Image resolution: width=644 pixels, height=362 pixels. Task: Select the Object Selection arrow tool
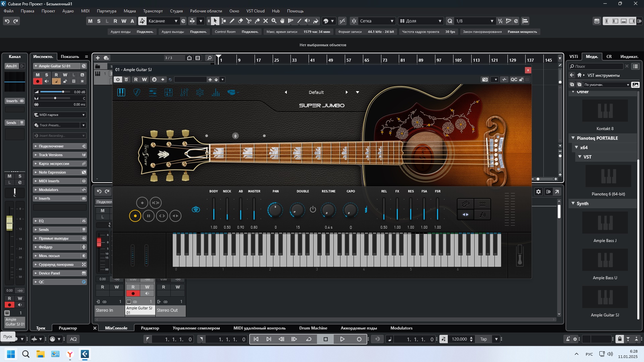[215, 21]
